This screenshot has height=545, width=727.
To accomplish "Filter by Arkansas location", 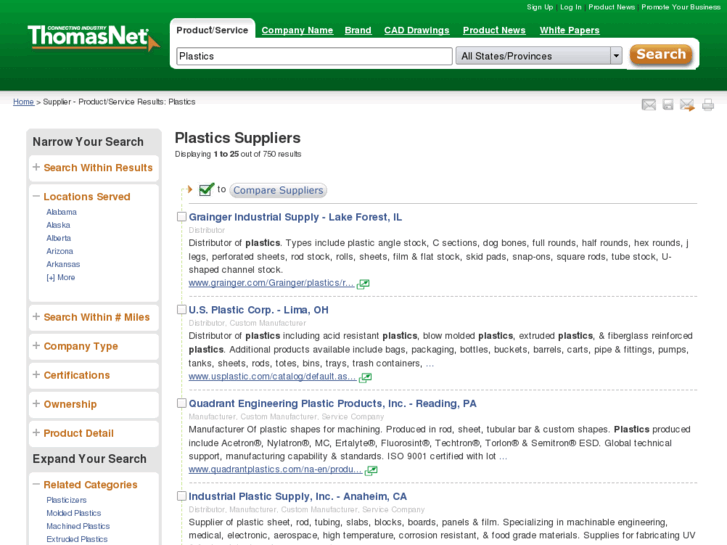I will coord(63,264).
